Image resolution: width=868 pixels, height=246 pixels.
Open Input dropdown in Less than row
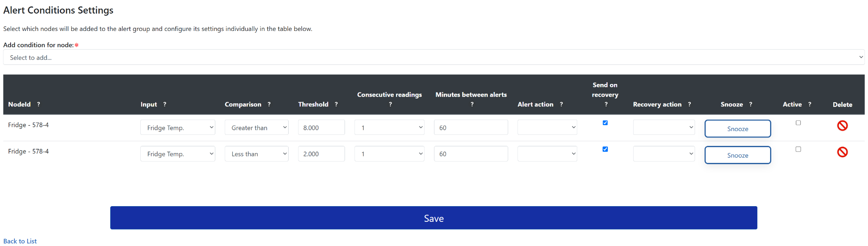tap(178, 154)
